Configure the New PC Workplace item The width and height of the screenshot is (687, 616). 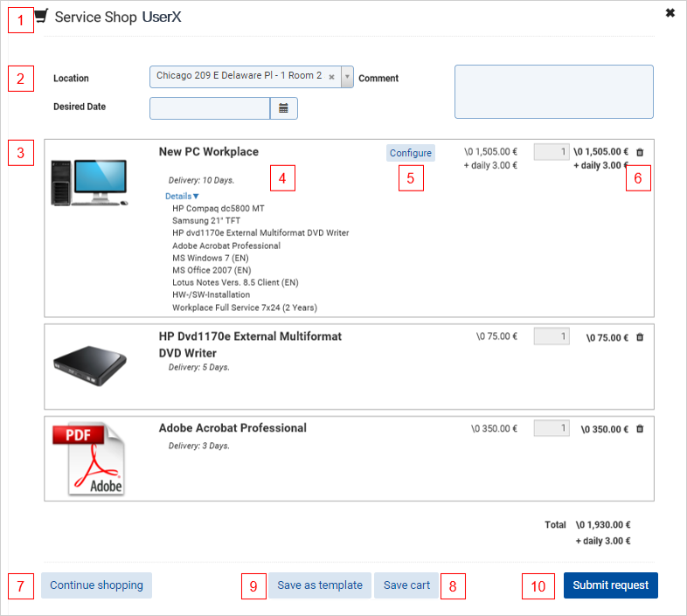point(411,153)
